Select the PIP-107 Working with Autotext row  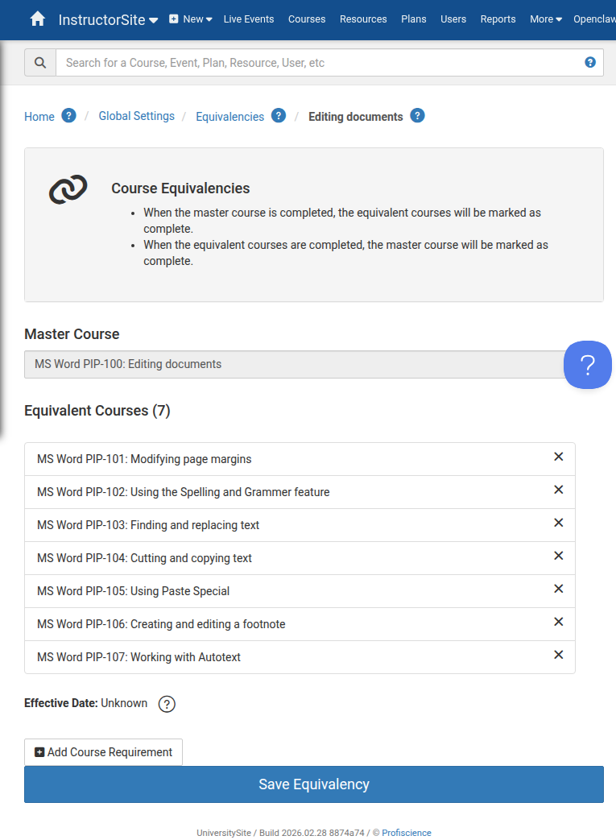click(300, 657)
